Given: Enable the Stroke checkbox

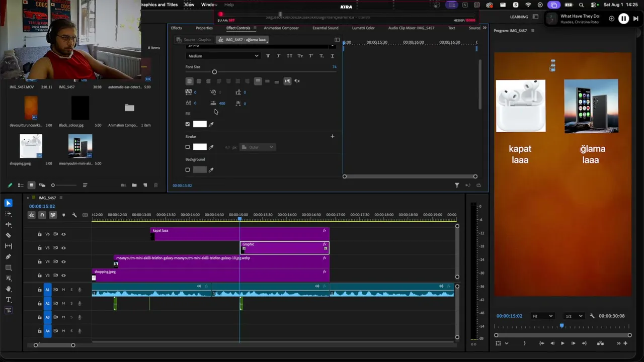Looking at the screenshot, I should 188,147.
